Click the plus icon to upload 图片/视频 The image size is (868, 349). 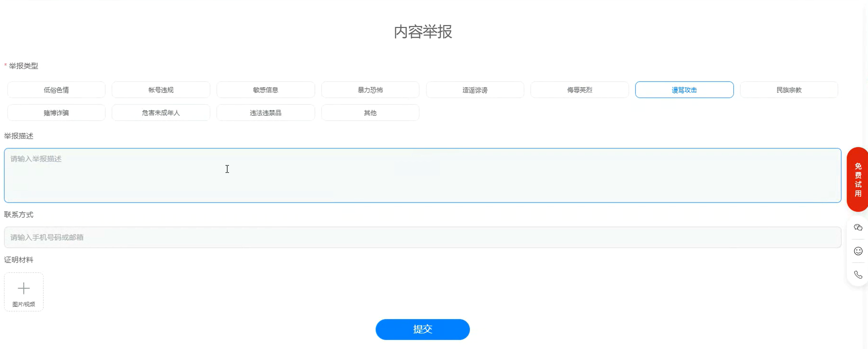[23, 289]
